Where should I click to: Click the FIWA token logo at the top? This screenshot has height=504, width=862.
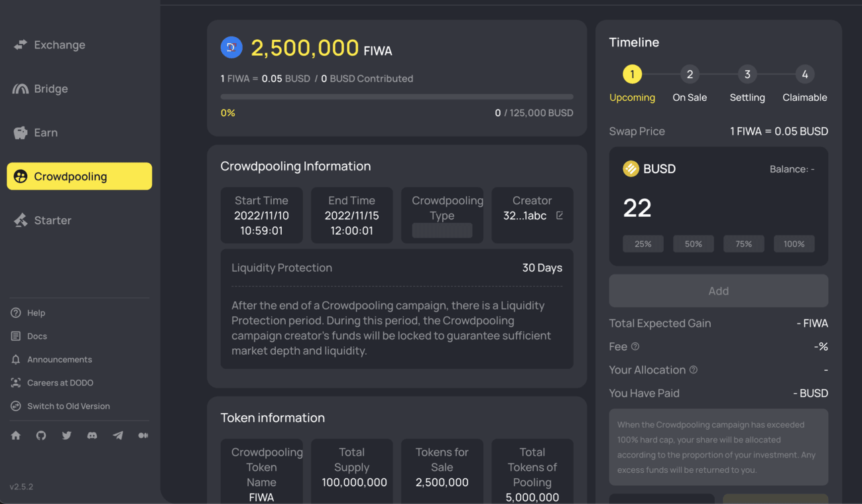coord(231,47)
